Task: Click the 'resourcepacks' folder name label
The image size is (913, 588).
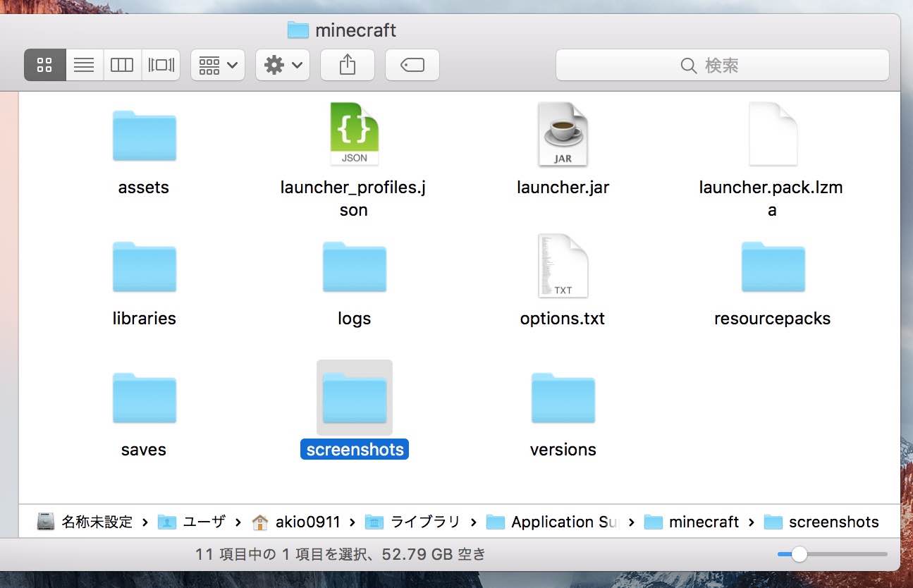Action: pos(772,319)
